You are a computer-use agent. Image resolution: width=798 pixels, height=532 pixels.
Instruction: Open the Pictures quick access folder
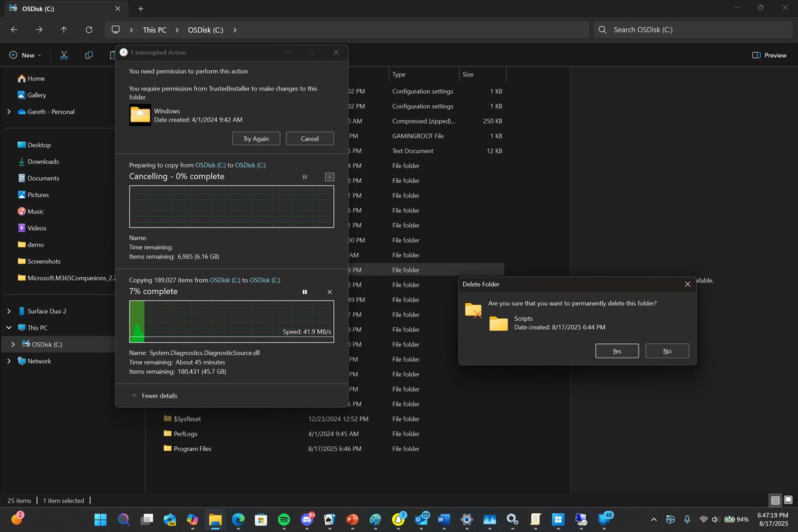point(33,195)
